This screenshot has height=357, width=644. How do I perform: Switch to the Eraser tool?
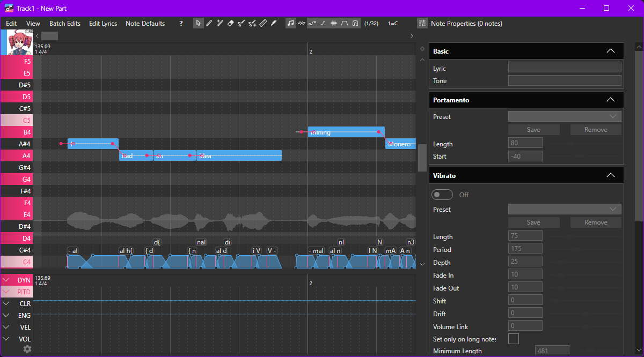[230, 23]
